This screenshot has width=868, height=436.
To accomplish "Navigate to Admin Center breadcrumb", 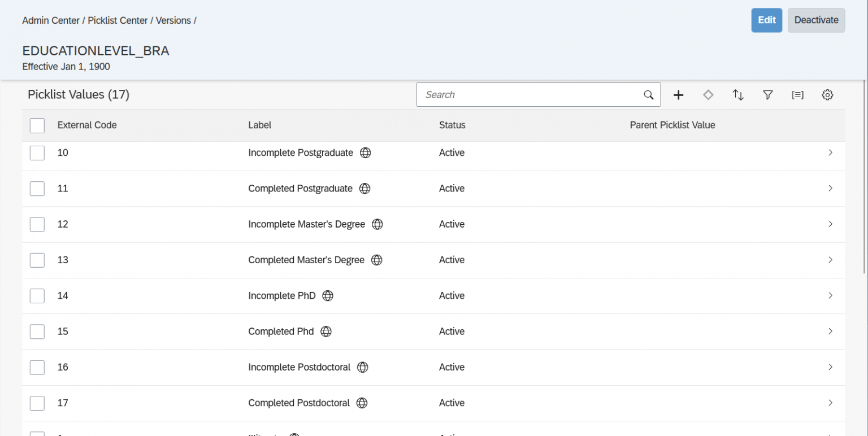I will tap(51, 20).
